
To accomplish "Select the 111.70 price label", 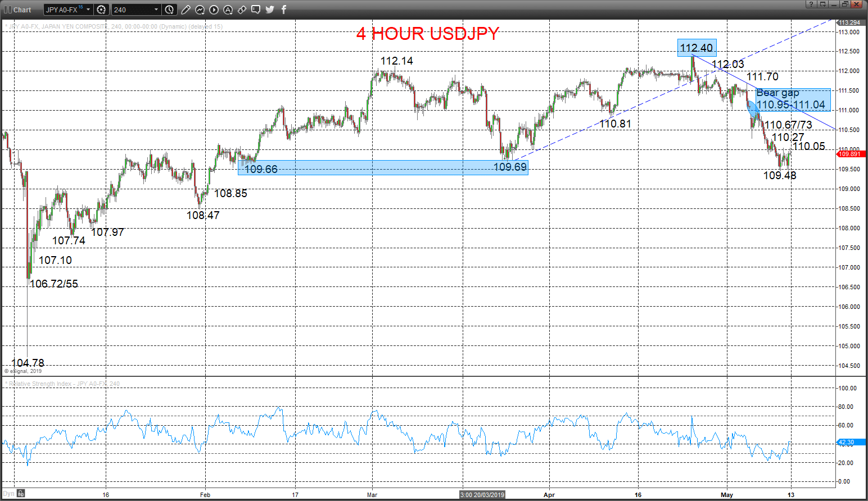I will (x=762, y=76).
